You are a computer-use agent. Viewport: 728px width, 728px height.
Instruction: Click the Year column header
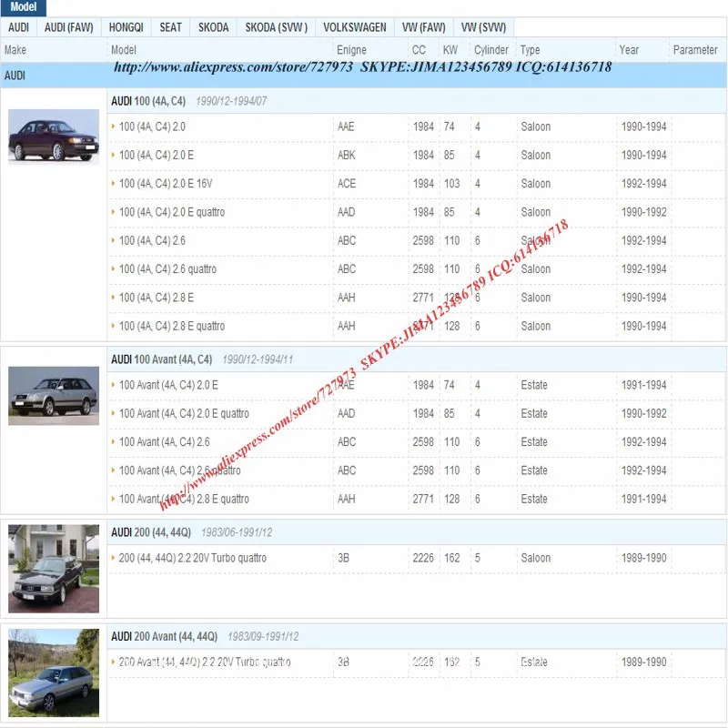click(x=629, y=50)
